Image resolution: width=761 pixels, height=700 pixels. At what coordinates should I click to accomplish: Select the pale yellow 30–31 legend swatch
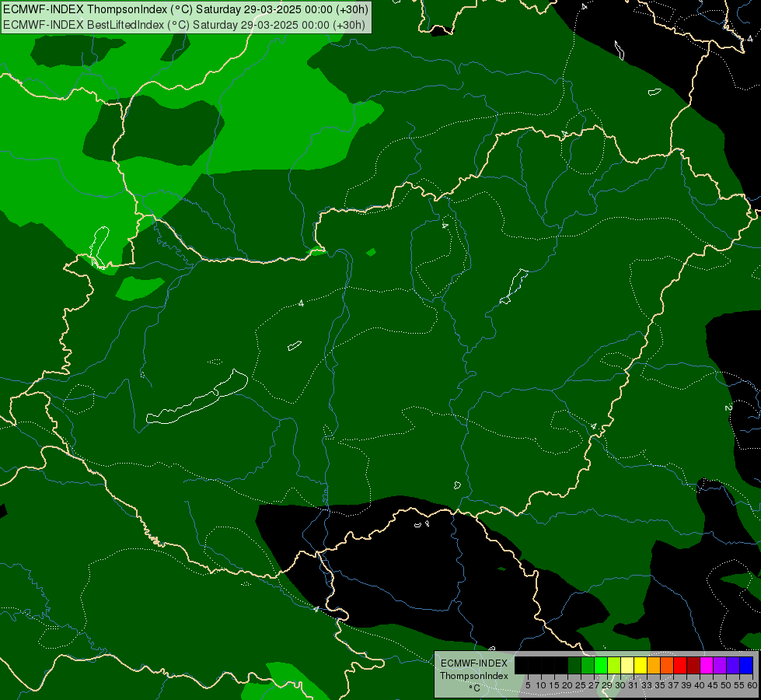(627, 665)
